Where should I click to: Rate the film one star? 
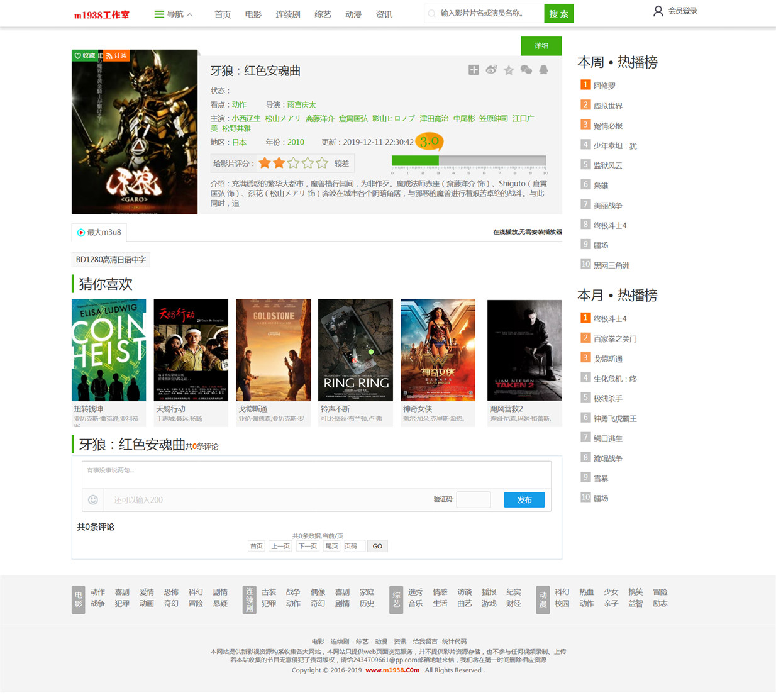tap(265, 163)
